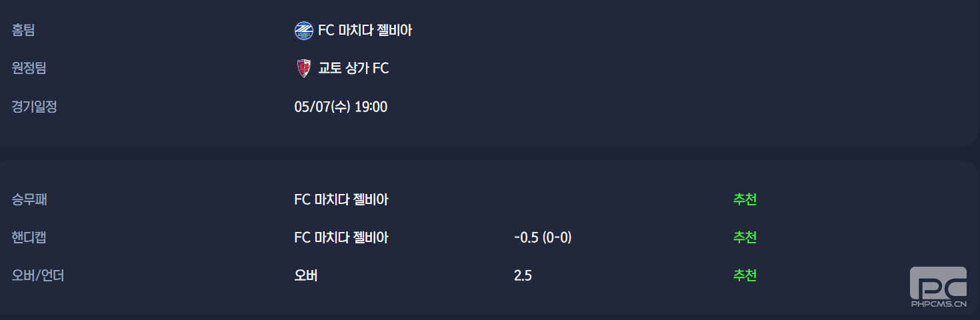Select FC 마치다 젤비아 in 승무패 row

pyautogui.click(x=341, y=199)
